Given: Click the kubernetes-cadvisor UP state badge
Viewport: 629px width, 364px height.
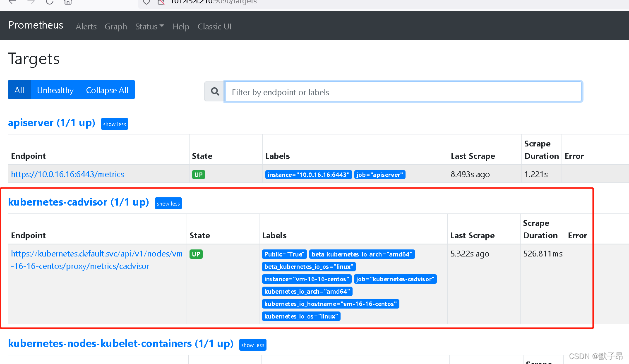Looking at the screenshot, I should [x=196, y=254].
